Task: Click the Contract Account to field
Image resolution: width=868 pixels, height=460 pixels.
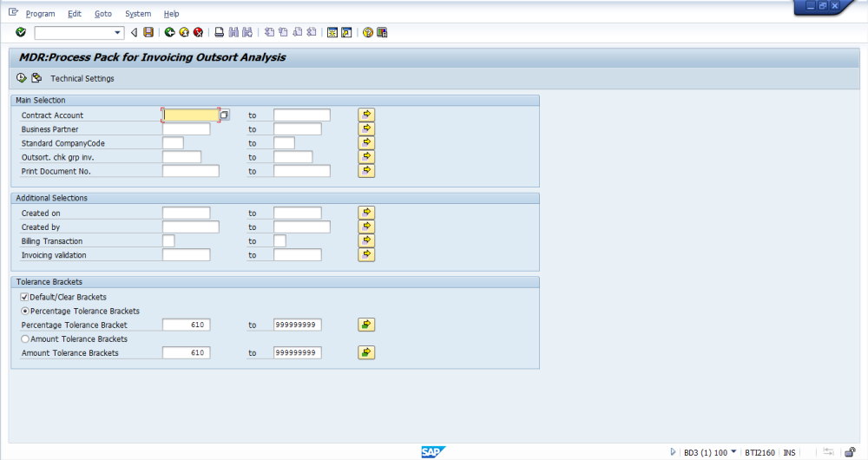Action: point(302,115)
